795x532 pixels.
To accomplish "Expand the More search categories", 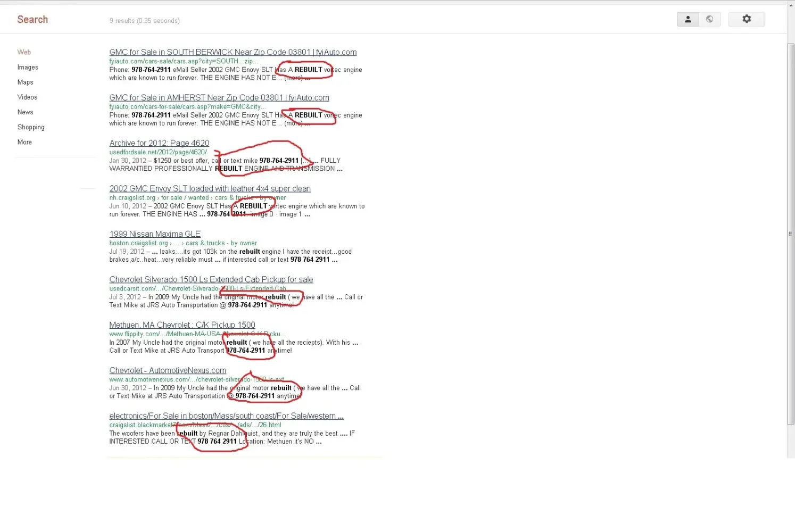I will coord(24,143).
